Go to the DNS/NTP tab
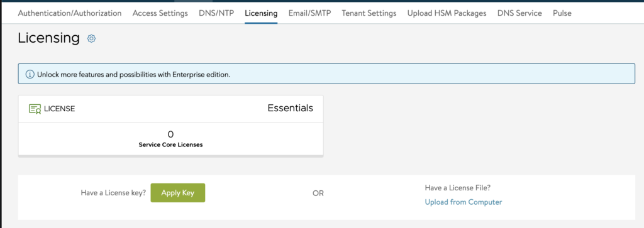The width and height of the screenshot is (644, 228). [216, 13]
